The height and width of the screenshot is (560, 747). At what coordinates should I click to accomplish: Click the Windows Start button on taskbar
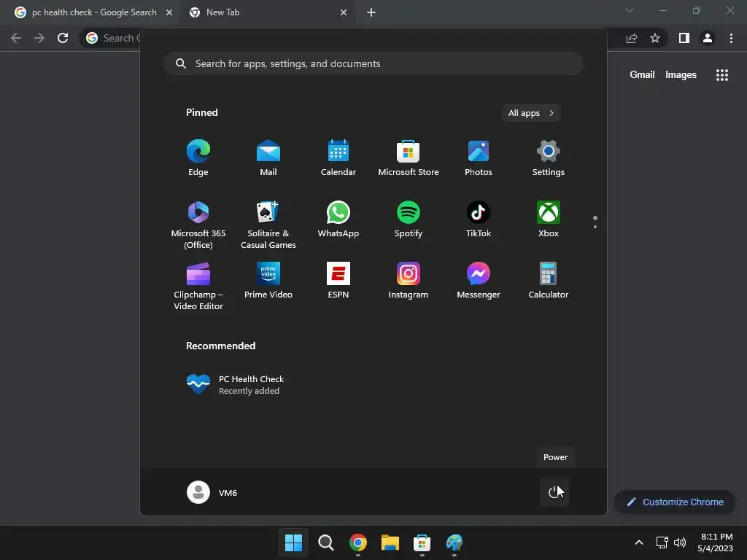pos(293,542)
